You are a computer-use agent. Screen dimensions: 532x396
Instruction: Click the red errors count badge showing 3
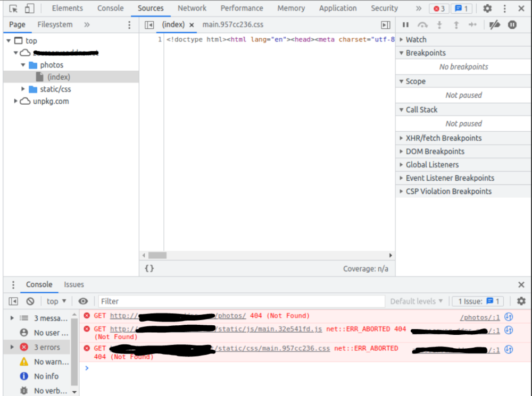click(439, 9)
